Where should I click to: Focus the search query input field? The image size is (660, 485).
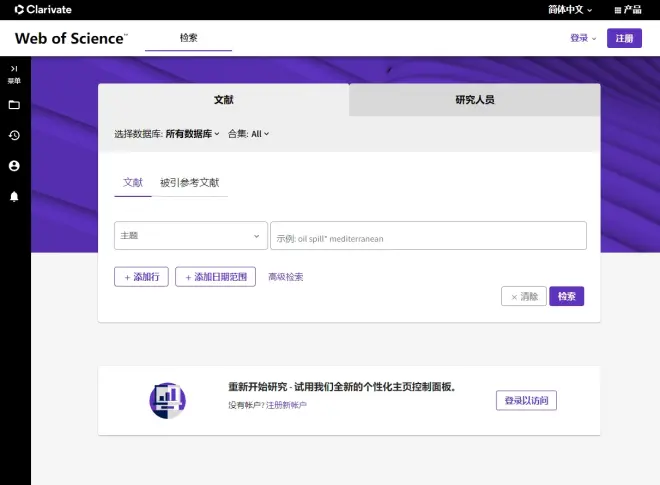(428, 235)
